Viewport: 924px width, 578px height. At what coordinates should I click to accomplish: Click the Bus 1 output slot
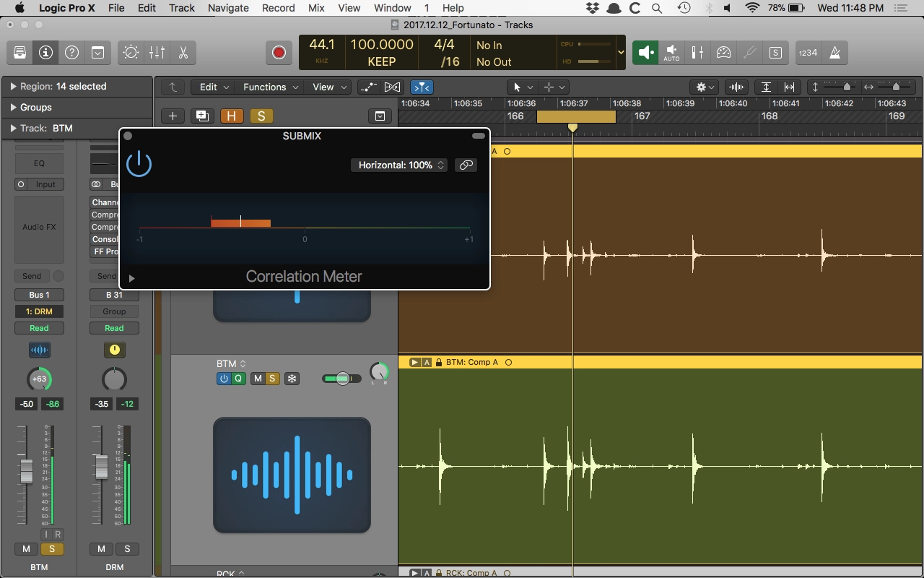pos(39,295)
